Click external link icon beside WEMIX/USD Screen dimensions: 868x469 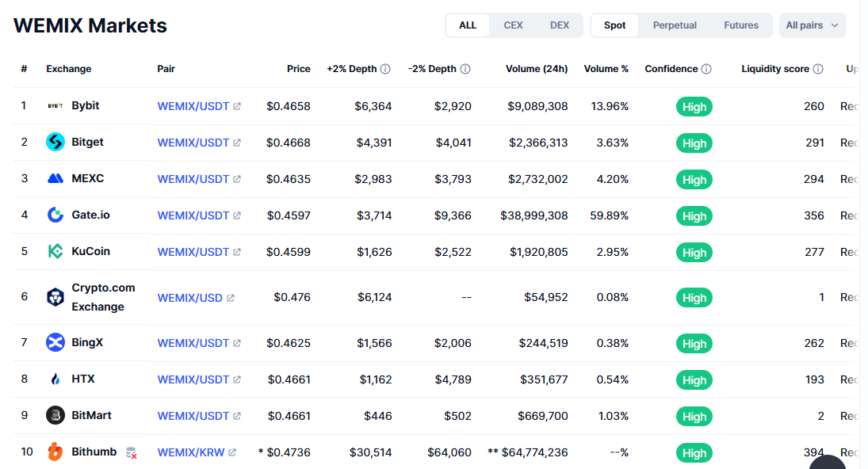tap(231, 298)
